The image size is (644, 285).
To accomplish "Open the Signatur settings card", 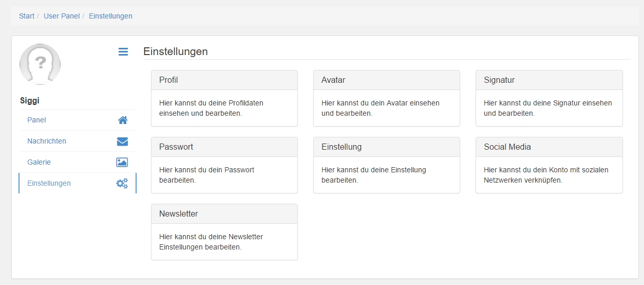I will tap(549, 98).
